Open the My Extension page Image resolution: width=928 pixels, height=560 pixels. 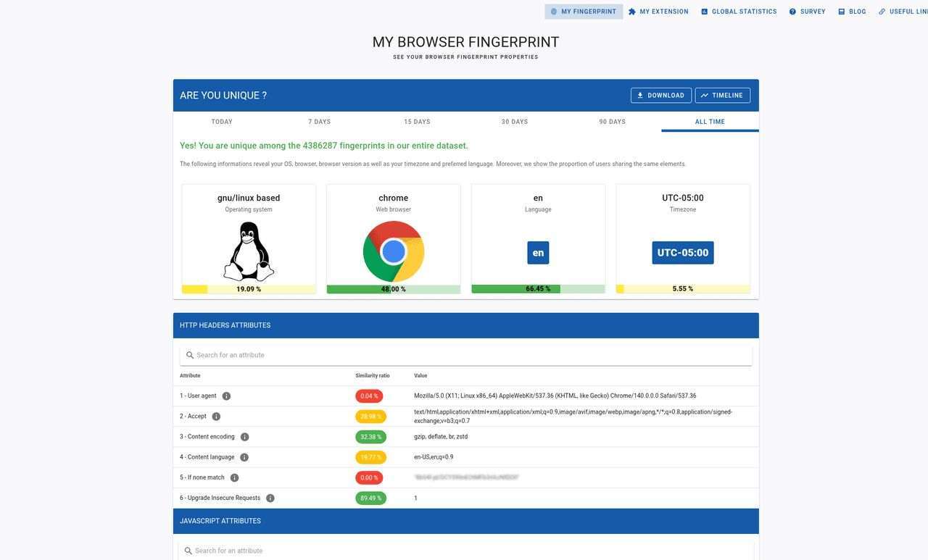[x=658, y=12]
